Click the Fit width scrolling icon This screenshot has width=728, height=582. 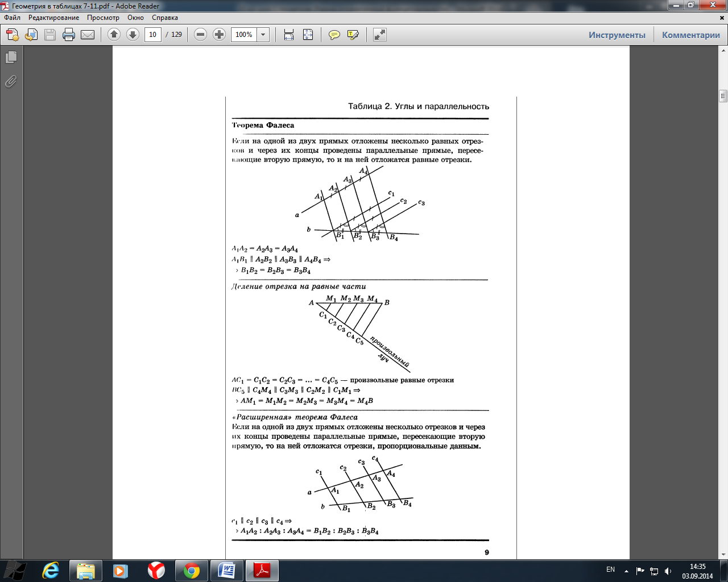289,35
